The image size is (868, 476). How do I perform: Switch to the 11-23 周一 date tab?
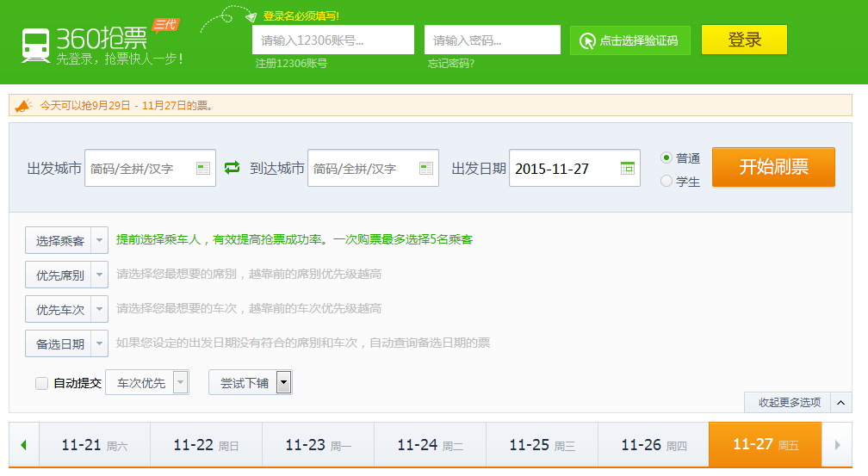319,445
